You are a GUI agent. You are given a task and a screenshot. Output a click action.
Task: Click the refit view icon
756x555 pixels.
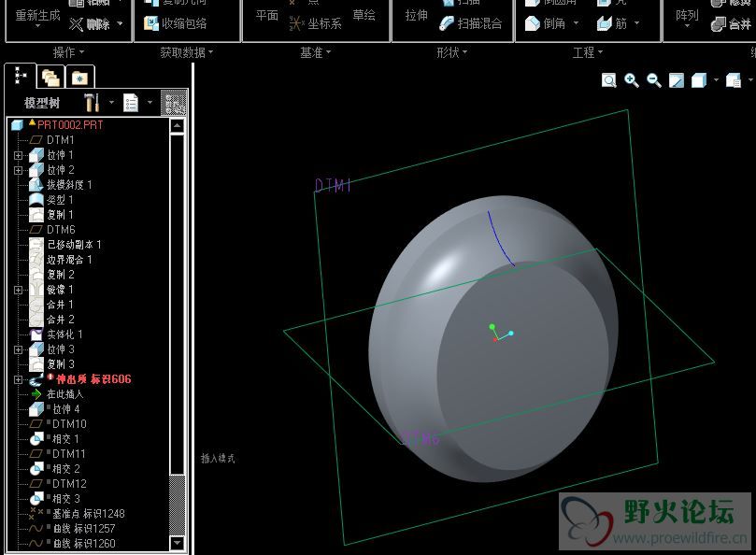click(x=609, y=80)
